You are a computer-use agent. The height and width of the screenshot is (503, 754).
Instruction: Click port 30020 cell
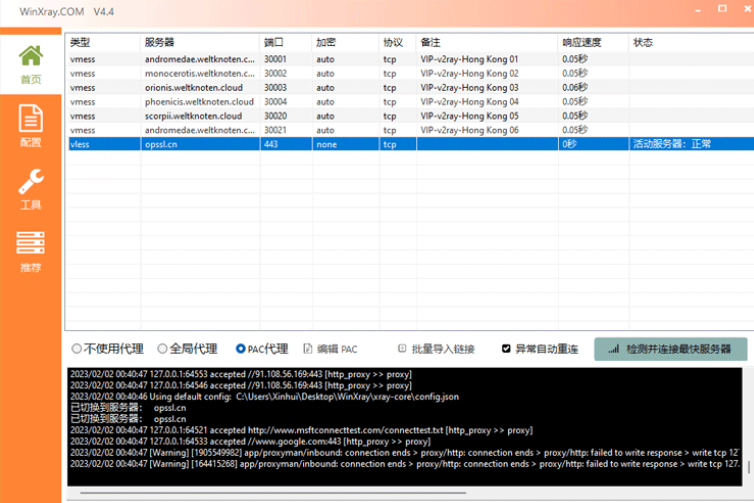[286, 116]
